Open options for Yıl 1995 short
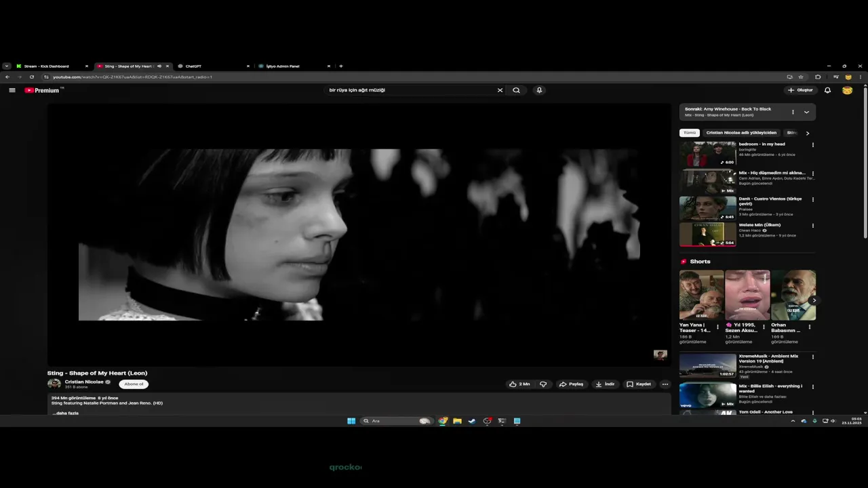The width and height of the screenshot is (868, 488). click(x=764, y=327)
